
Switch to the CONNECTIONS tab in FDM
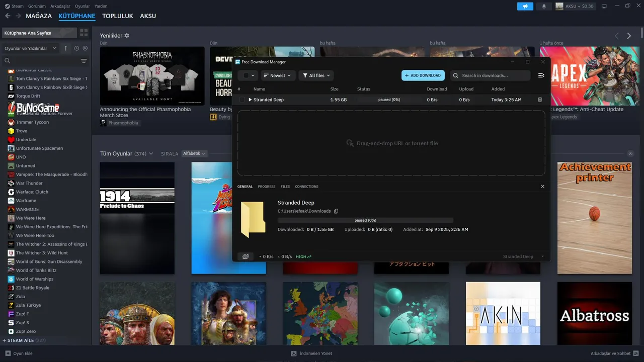(306, 187)
